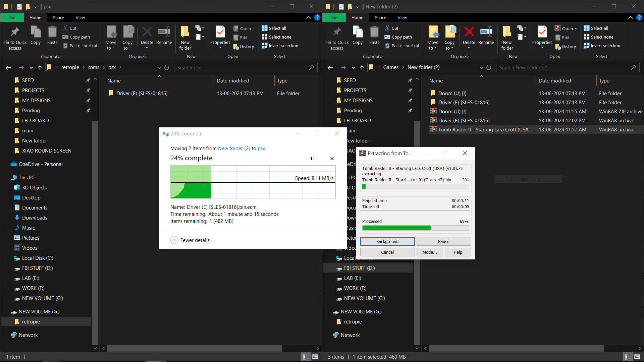644x362 pixels.
Task: Switch to large icons view in New folder (2)
Action: [637, 357]
